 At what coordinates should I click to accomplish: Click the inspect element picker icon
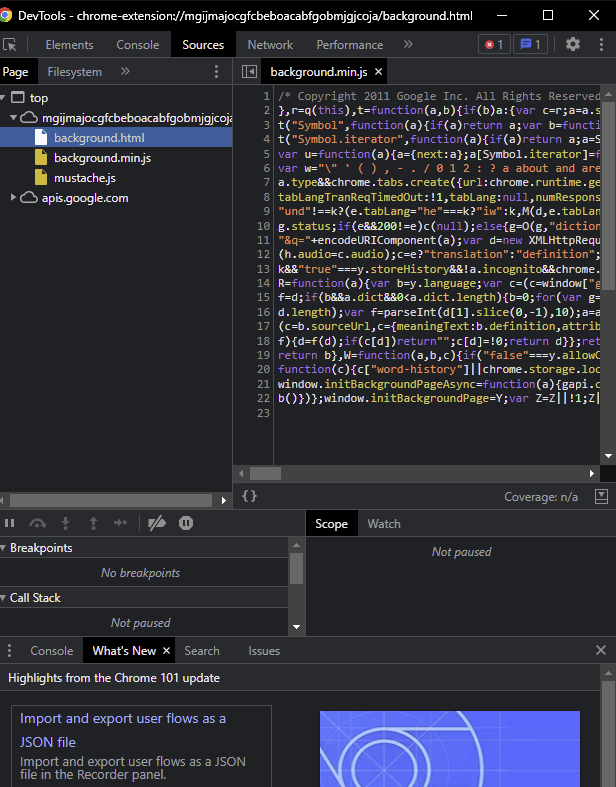click(x=10, y=45)
